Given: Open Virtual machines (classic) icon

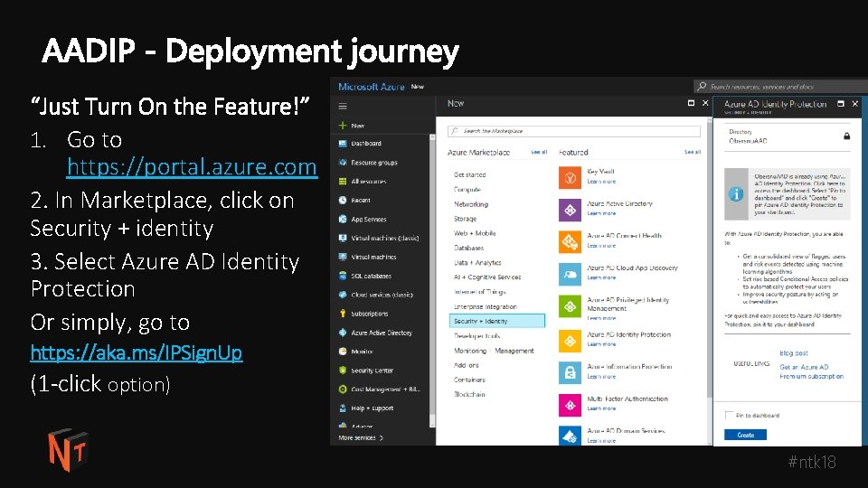Looking at the screenshot, I should 343,238.
